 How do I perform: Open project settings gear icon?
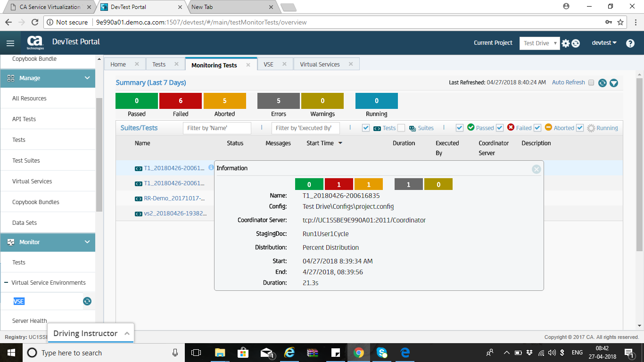[x=566, y=43]
